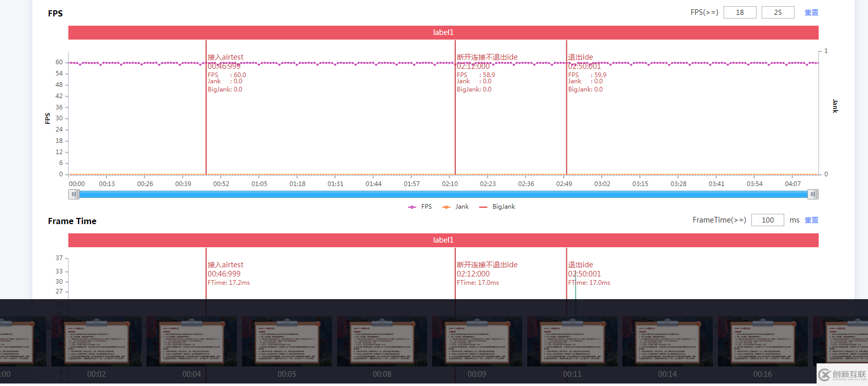Open the screenshot thumbnail at 00:08
Screen dimensions: 868x386
[x=382, y=341]
